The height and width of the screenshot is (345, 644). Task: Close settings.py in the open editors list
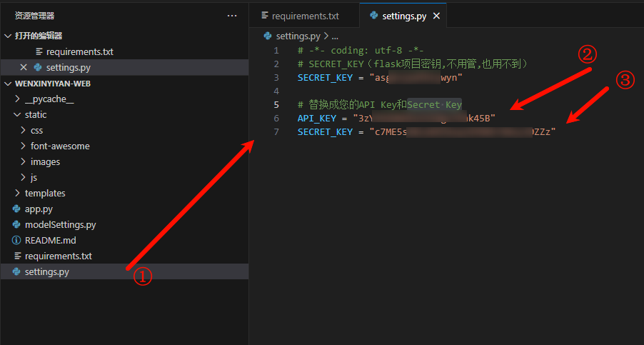click(x=24, y=67)
